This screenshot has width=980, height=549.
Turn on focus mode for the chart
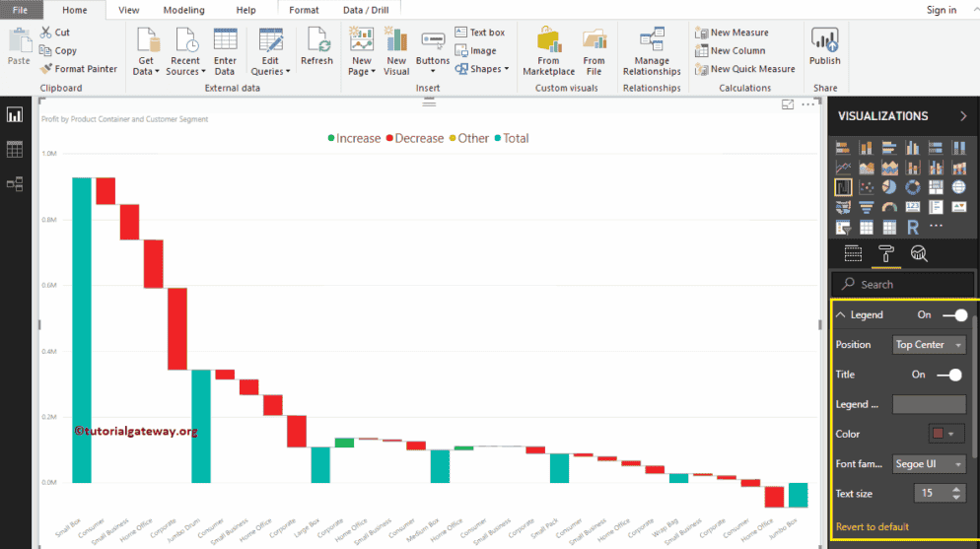(x=788, y=104)
